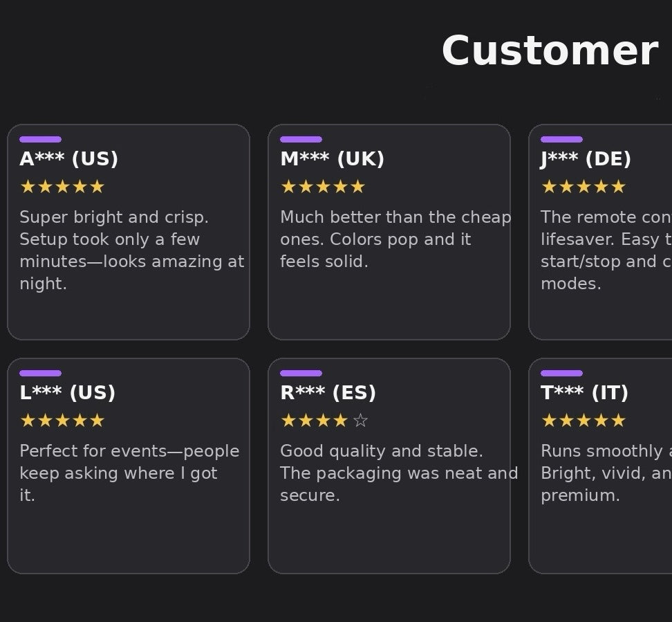Image resolution: width=672 pixels, height=622 pixels.
Task: Click the star rating on J*** (DE) review
Action: point(584,187)
